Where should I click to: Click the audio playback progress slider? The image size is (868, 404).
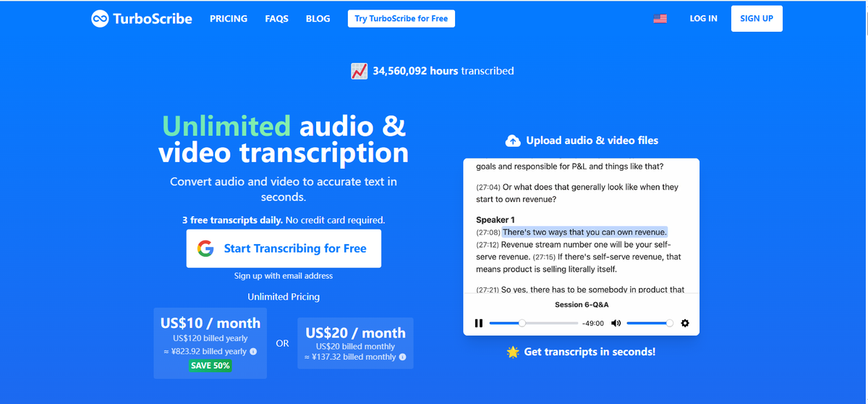tap(534, 323)
